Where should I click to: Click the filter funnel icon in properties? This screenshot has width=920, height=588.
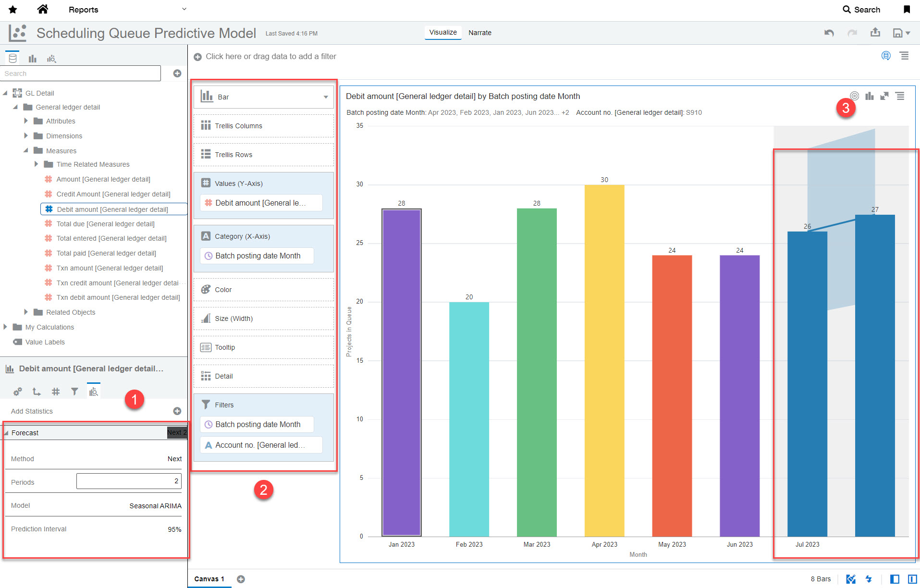point(74,392)
